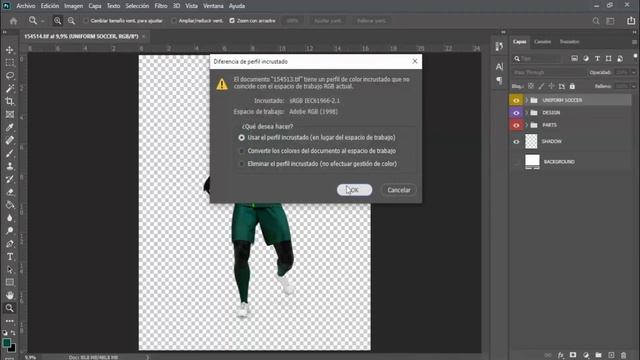Select the Magic Wand tool
640x360 pixels.
pos(9,89)
